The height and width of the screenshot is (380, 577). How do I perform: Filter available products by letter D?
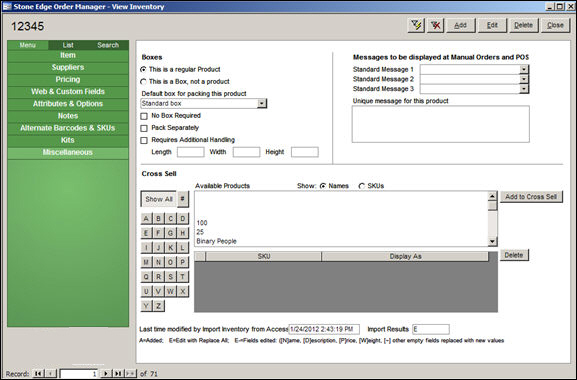pos(183,219)
